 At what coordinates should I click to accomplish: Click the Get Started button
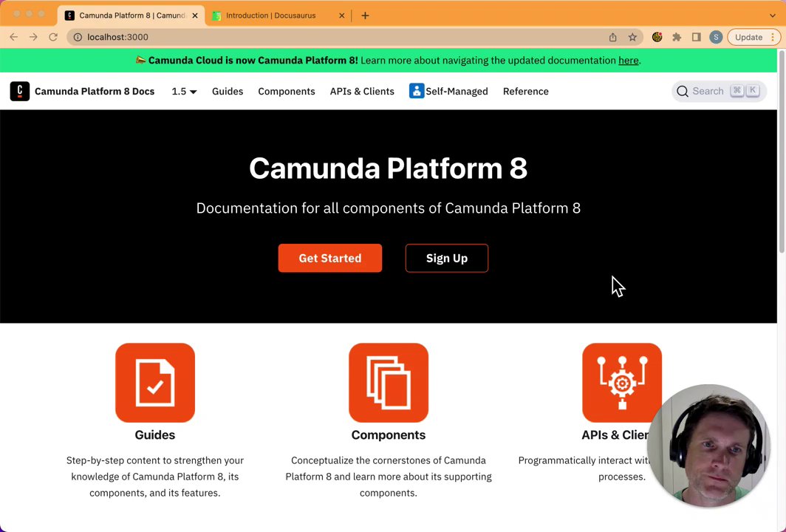pyautogui.click(x=329, y=258)
